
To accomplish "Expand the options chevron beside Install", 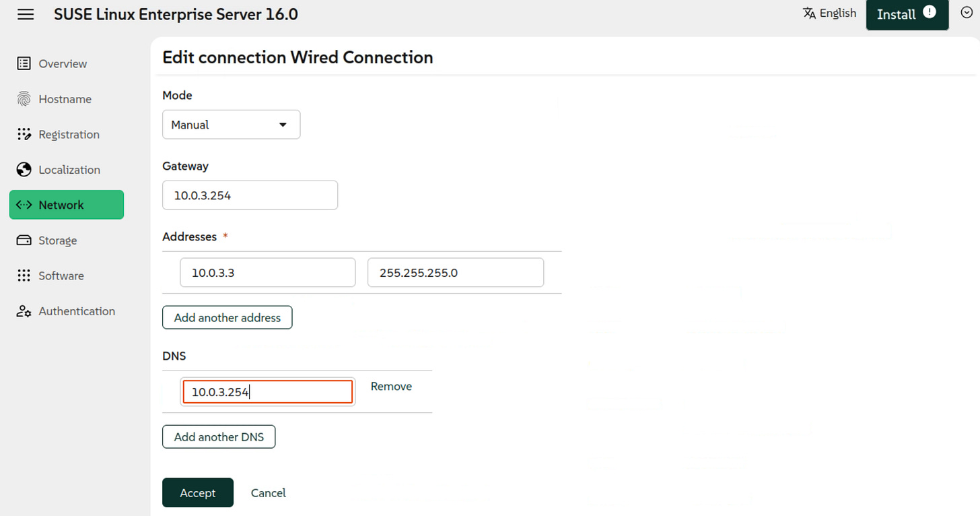I will (x=967, y=13).
